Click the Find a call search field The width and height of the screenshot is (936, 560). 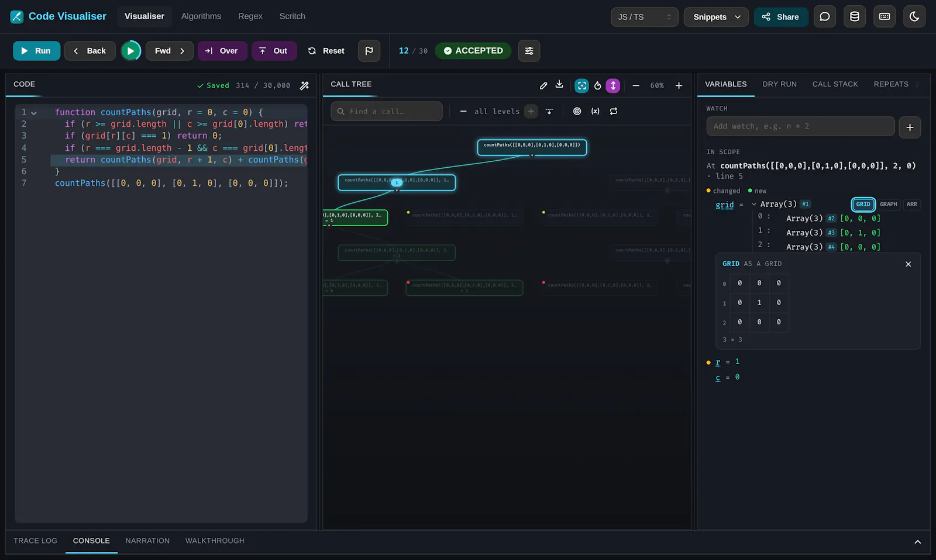(387, 111)
